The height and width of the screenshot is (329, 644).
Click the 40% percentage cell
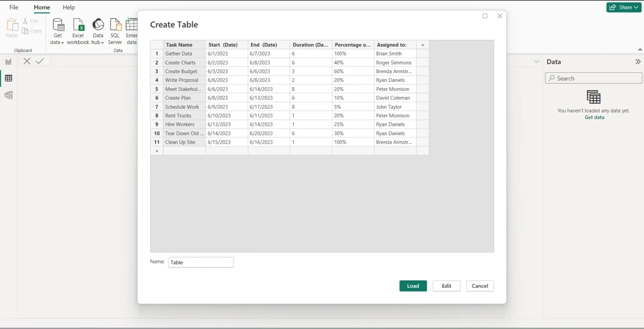[353, 62]
